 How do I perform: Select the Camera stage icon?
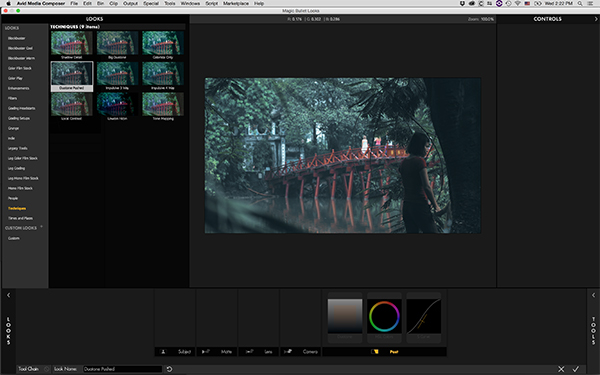pos(288,351)
